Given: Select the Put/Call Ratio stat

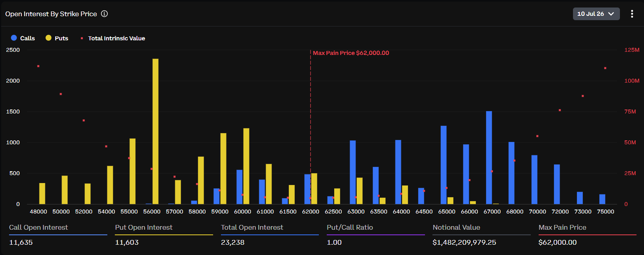Looking at the screenshot, I should (376, 235).
